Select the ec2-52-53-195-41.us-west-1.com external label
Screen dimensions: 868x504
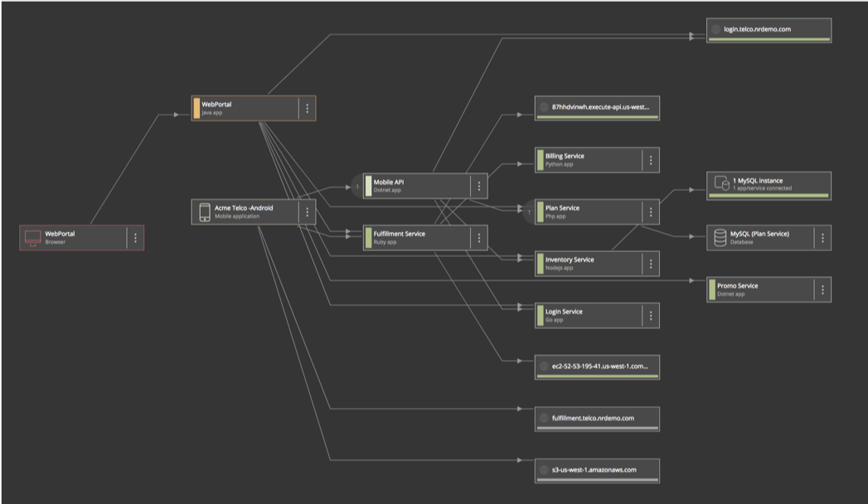(x=600, y=366)
